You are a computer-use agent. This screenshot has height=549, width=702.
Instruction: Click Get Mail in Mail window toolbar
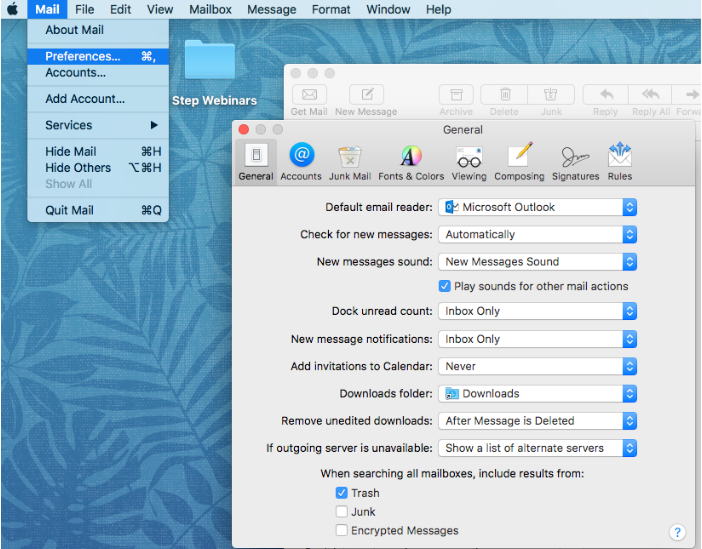[309, 101]
